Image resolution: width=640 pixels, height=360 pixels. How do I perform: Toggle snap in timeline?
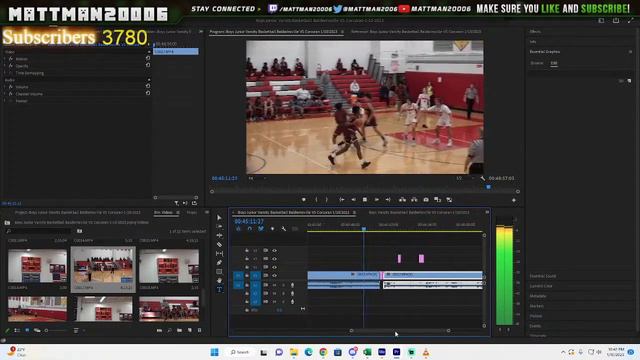point(249,229)
